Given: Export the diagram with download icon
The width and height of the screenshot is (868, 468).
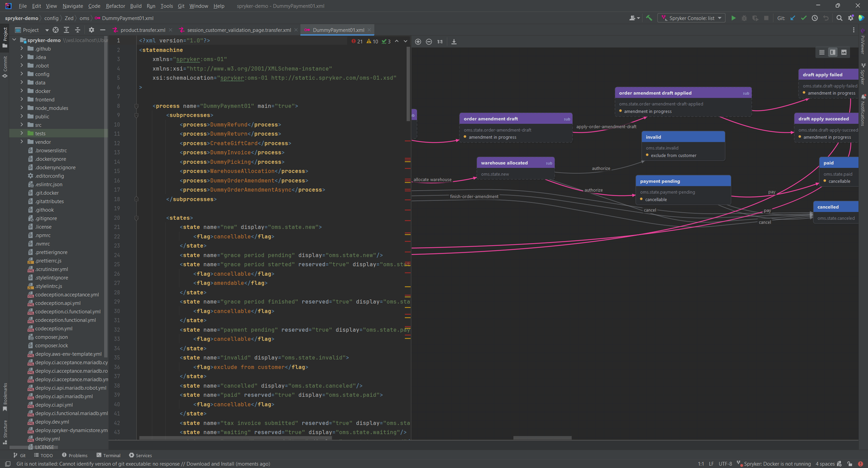Looking at the screenshot, I should (454, 42).
